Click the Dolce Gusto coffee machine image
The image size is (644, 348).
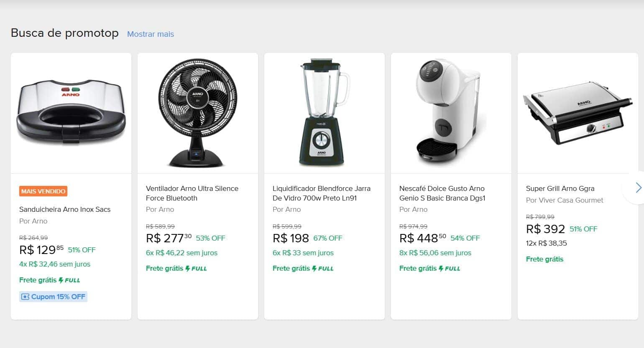pyautogui.click(x=451, y=113)
